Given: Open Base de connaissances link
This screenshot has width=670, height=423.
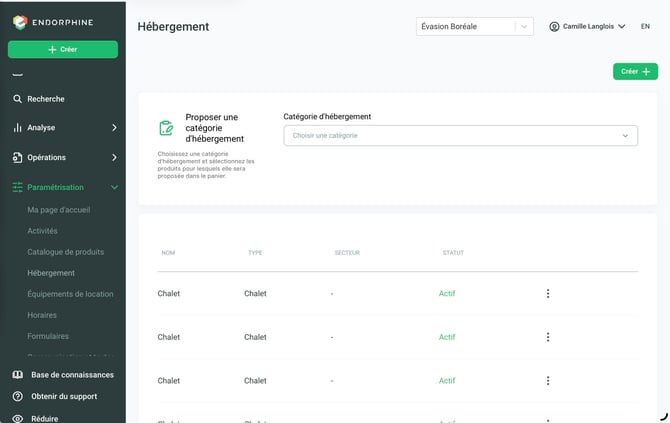Looking at the screenshot, I should point(72,375).
